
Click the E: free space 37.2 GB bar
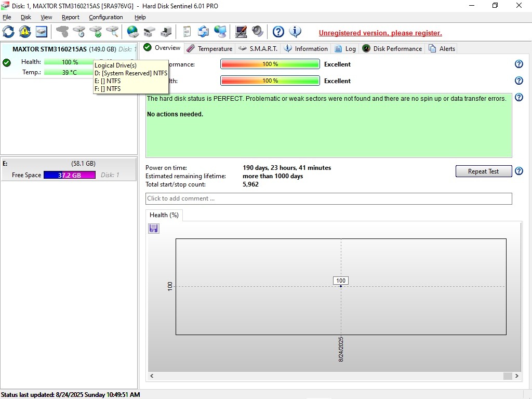coord(70,175)
